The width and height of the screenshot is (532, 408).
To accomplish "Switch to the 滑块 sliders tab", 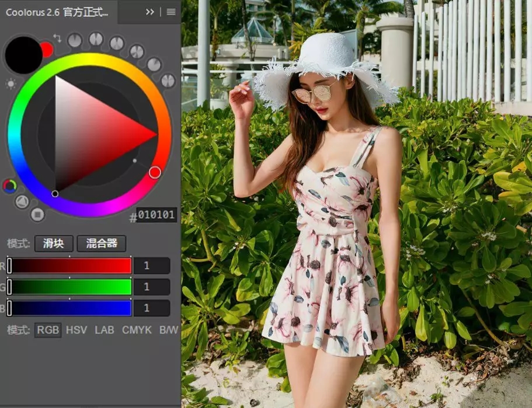I will [54, 243].
